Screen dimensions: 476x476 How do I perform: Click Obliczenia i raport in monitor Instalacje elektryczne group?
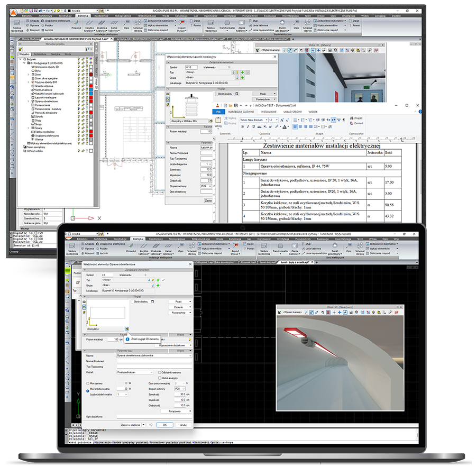(156, 30)
